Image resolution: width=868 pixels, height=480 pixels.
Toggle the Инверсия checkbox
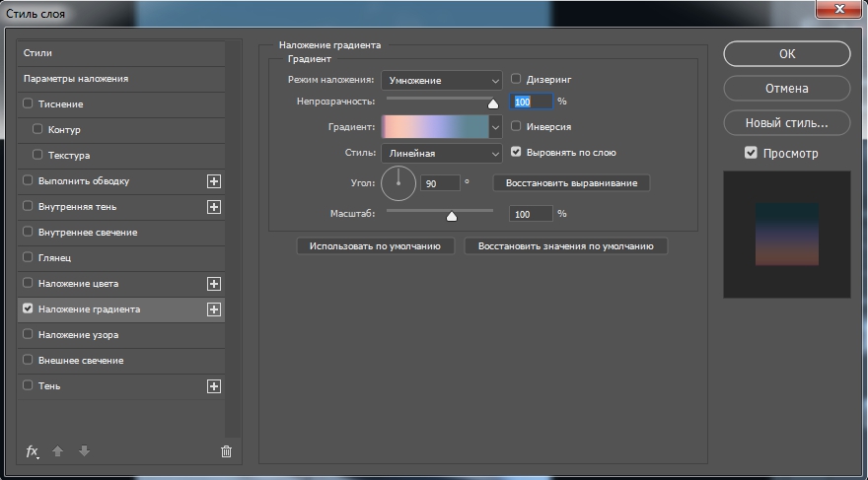(x=516, y=126)
